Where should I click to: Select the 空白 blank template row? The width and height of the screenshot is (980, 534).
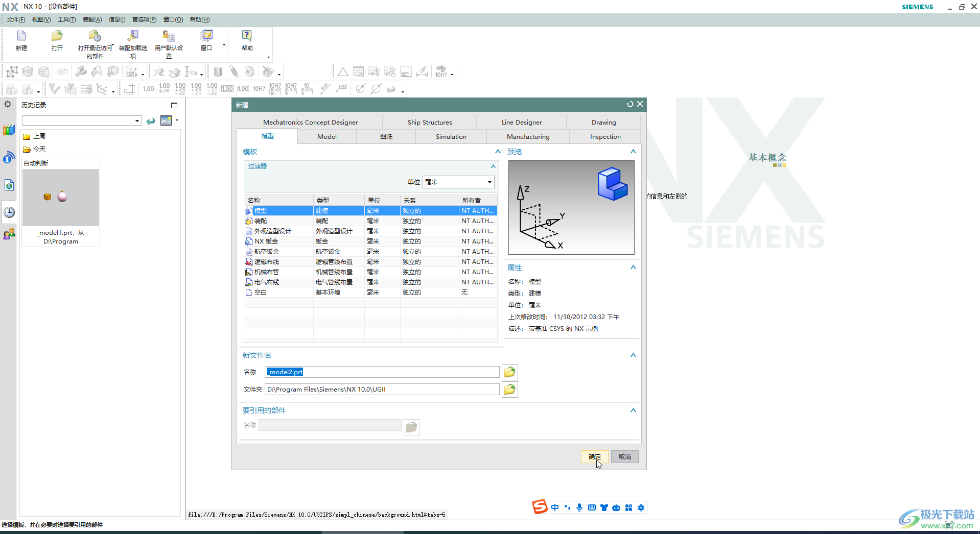pyautogui.click(x=370, y=293)
